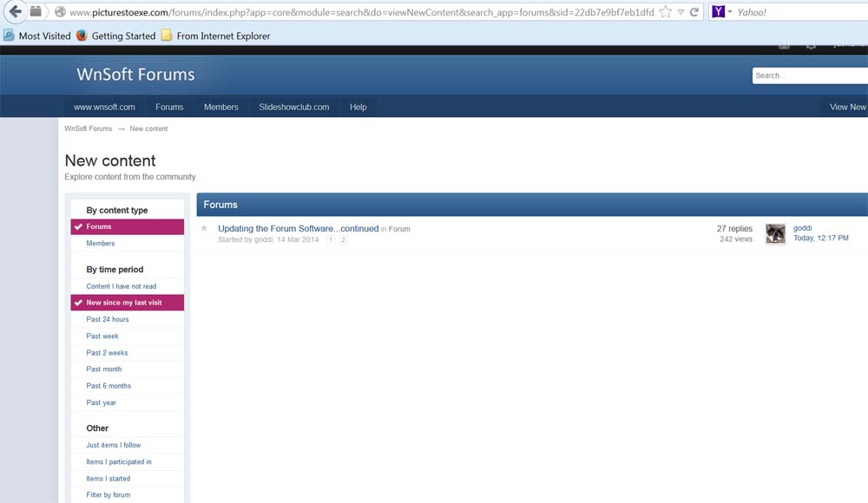Screen dimensions: 868x503
Task: Click the address bar URL field
Action: [x=361, y=11]
